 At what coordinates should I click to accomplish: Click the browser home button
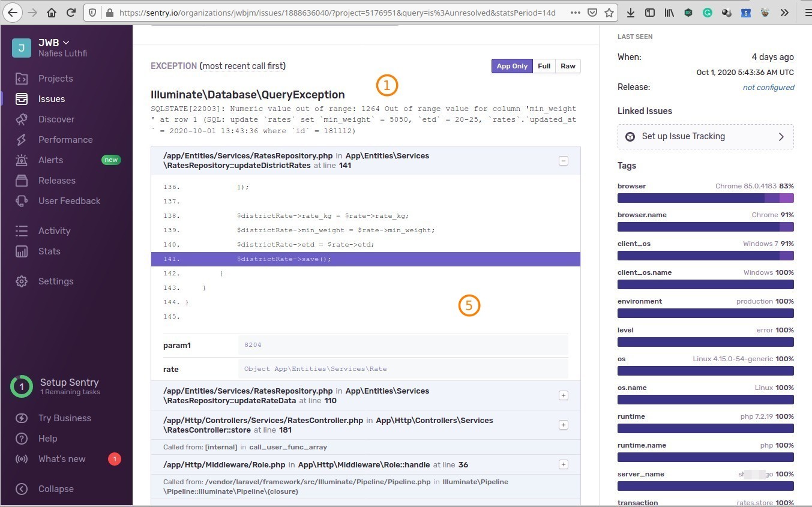point(52,13)
